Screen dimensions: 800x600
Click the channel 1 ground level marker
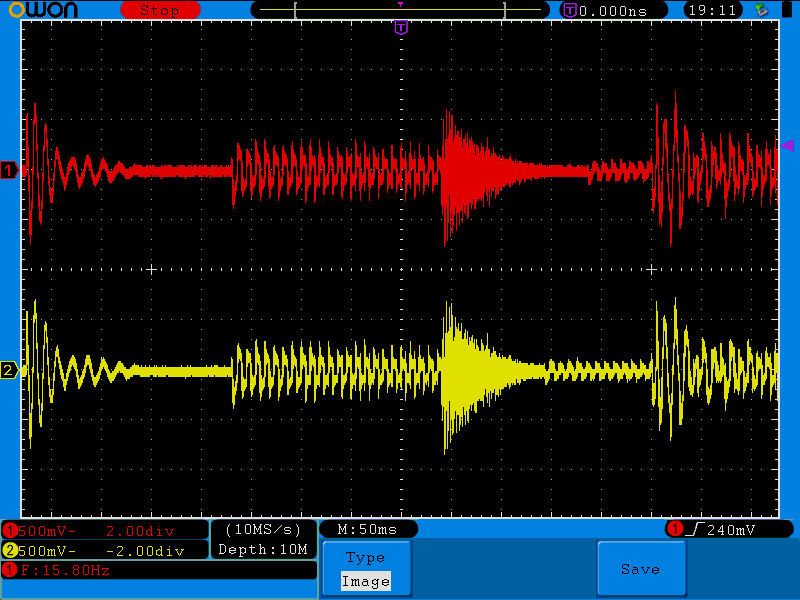coord(9,170)
